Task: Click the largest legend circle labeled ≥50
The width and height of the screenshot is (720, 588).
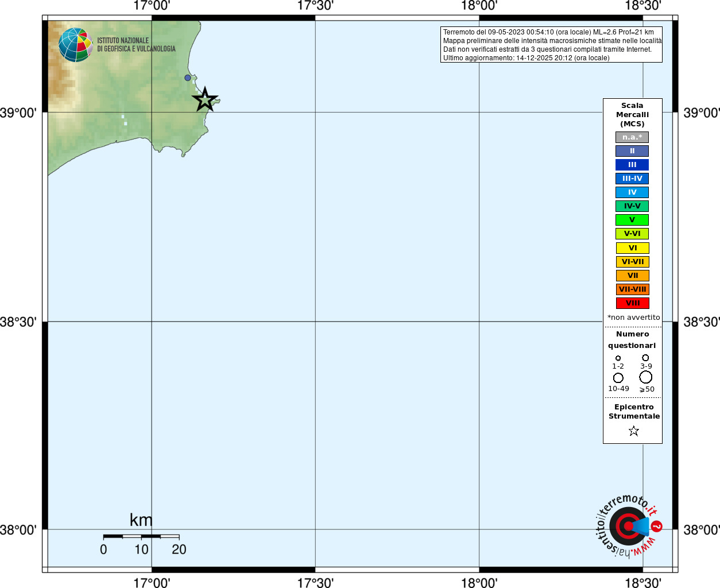Action: click(646, 377)
